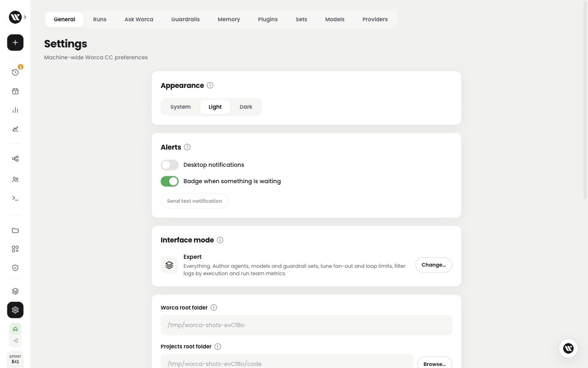The image size is (588, 368).
Task: Open the people team icon in the sidebar
Action: pyautogui.click(x=15, y=180)
